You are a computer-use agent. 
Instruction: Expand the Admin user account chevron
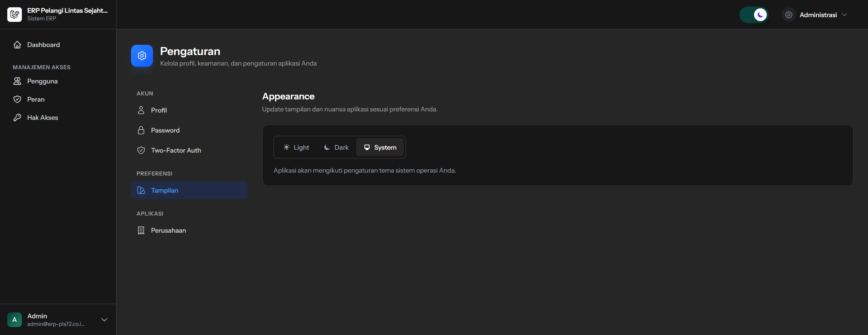(x=104, y=320)
